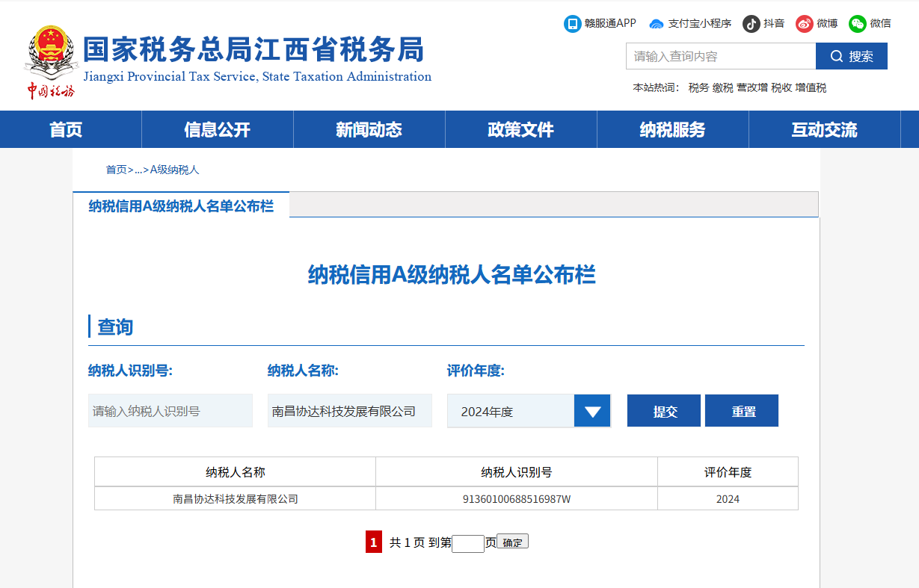Viewport: 919px width, 588px height.
Task: Open the 2024年度 year selector
Action: click(x=511, y=412)
